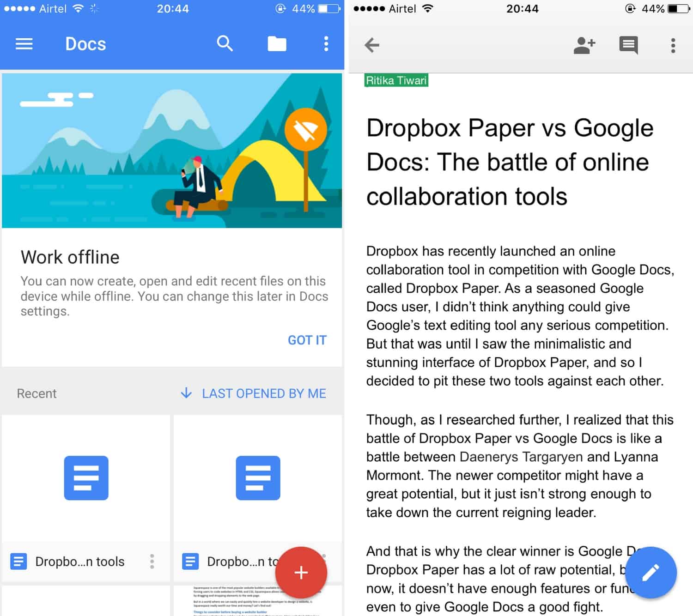Go back using the left arrow

[x=372, y=45]
